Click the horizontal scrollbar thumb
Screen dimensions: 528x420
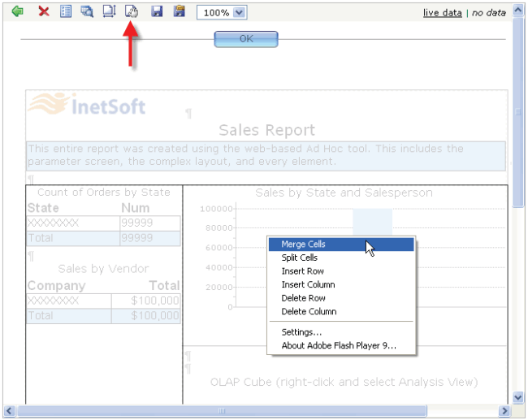coord(222,411)
